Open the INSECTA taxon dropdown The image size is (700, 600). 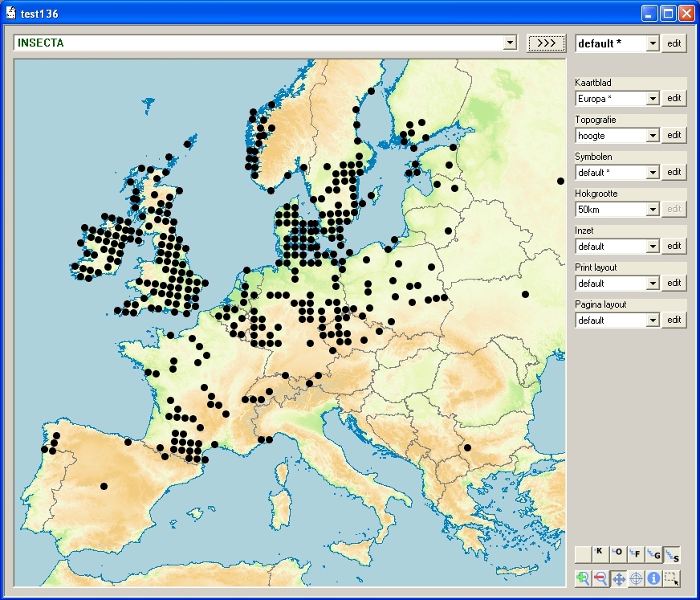509,43
